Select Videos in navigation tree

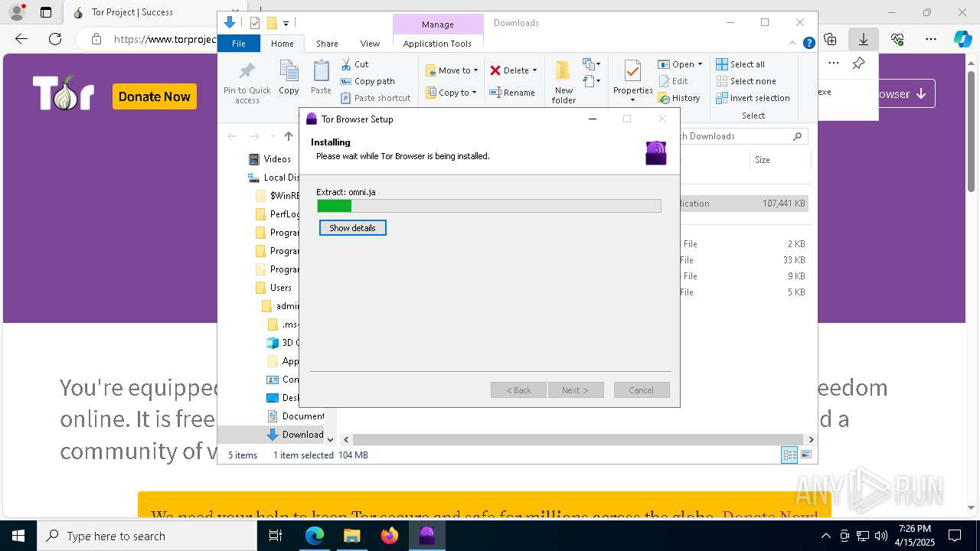coord(269,159)
